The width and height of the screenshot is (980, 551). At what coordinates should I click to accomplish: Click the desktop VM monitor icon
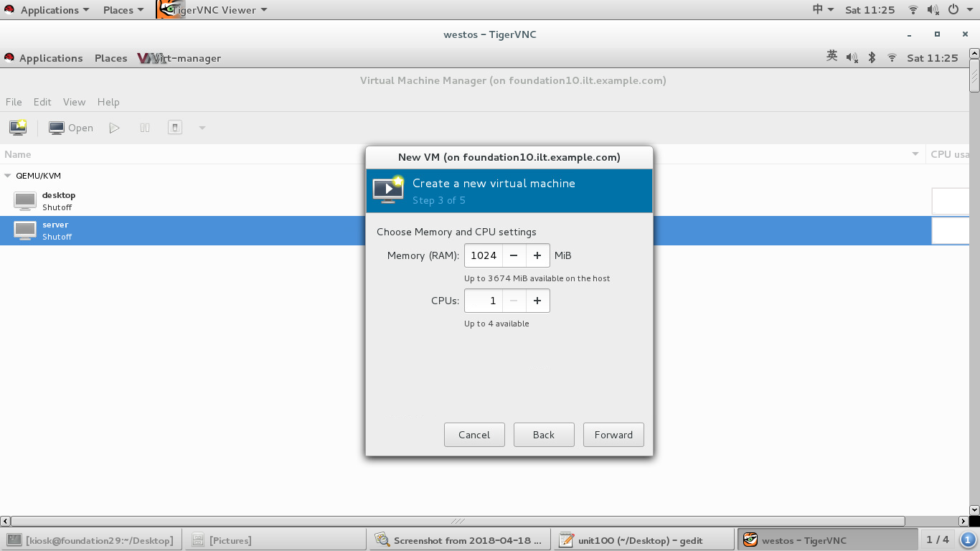tap(25, 201)
